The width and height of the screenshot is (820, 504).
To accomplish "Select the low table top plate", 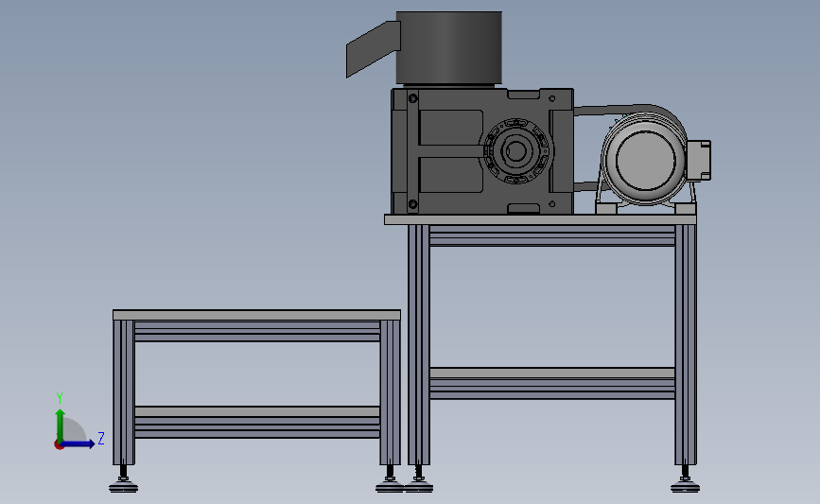I will [256, 315].
